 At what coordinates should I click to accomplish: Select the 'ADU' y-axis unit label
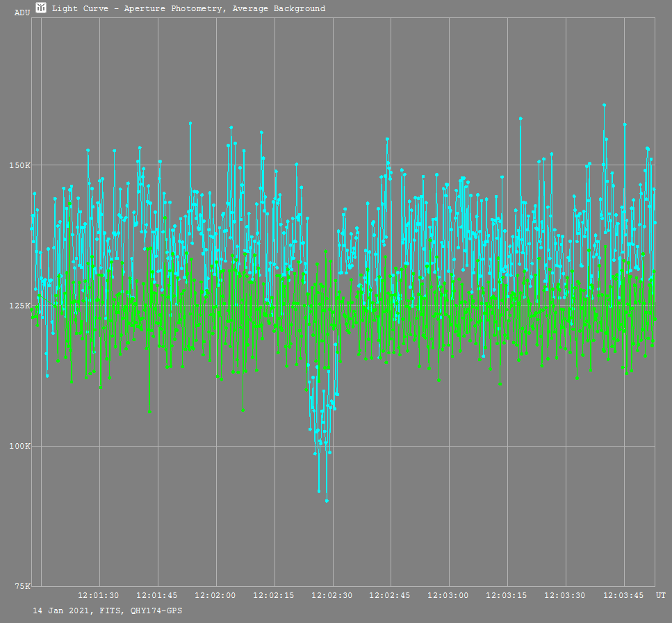(22, 13)
